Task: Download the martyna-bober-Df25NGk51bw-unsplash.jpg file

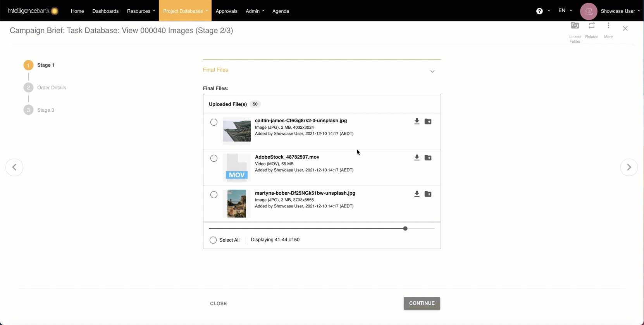Action: [x=417, y=194]
